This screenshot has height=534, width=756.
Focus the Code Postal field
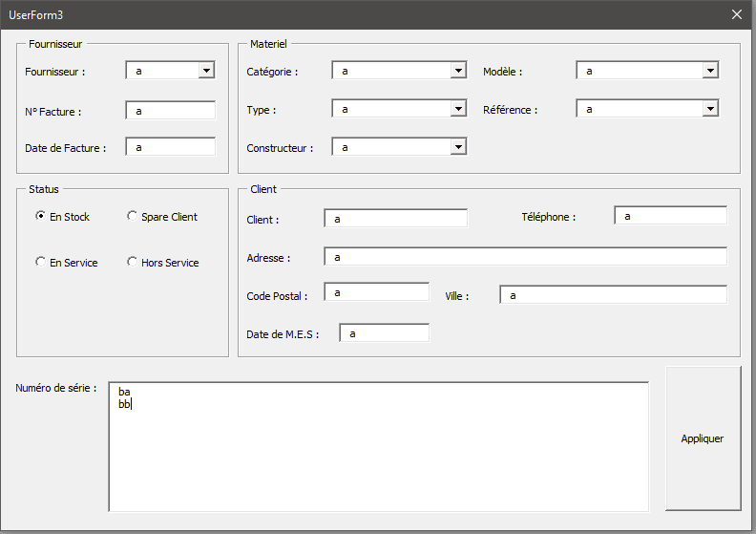point(376,292)
